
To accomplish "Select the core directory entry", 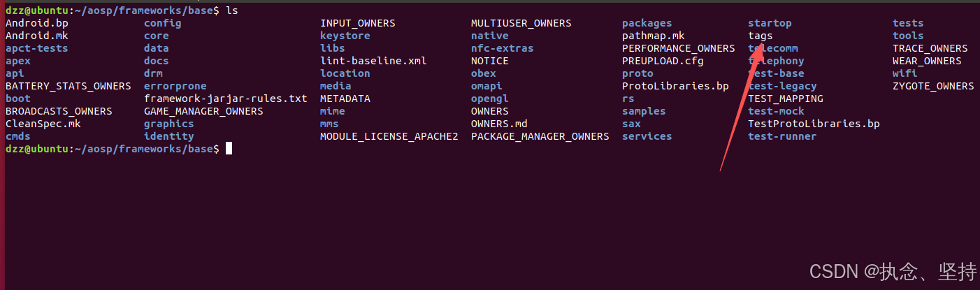I will click(x=157, y=36).
